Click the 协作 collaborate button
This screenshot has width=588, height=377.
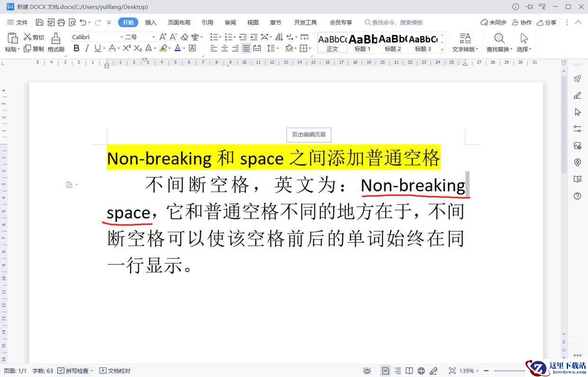(x=522, y=22)
